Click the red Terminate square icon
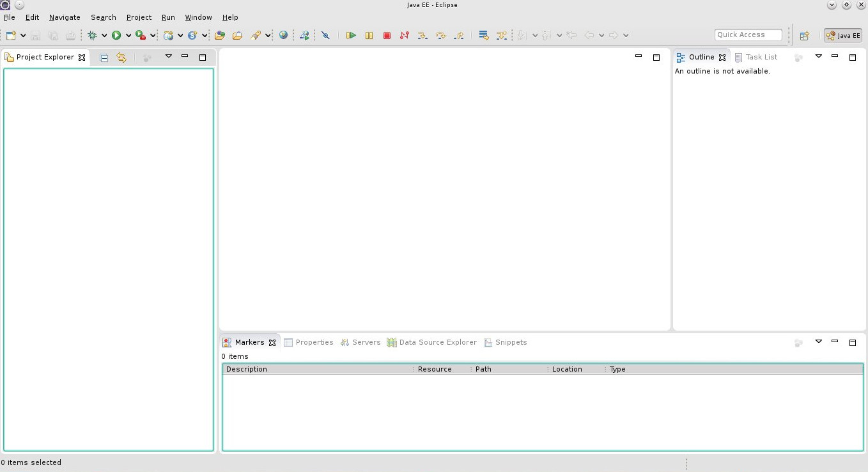Image resolution: width=868 pixels, height=472 pixels. point(387,36)
